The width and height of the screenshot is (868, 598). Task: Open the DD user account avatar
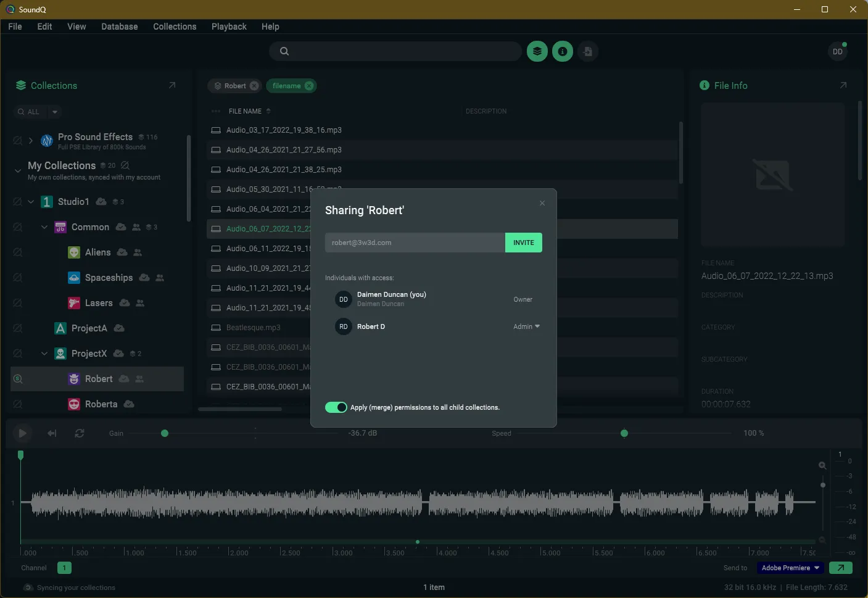837,51
